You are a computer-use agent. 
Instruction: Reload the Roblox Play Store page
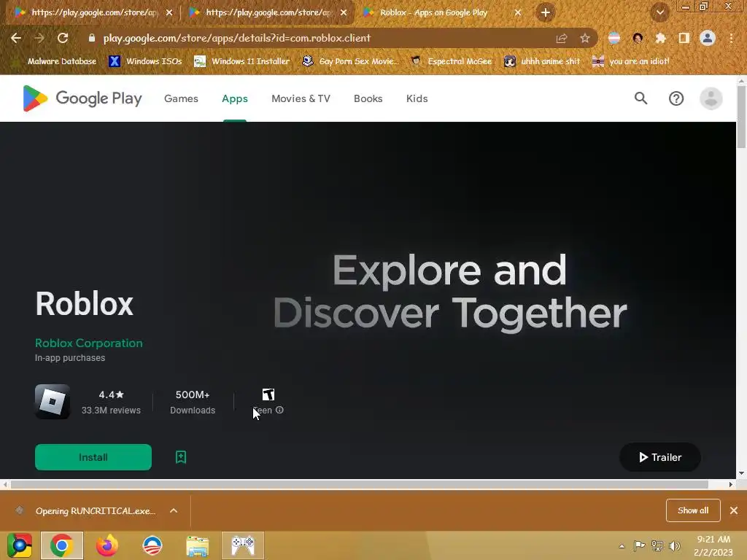point(63,38)
